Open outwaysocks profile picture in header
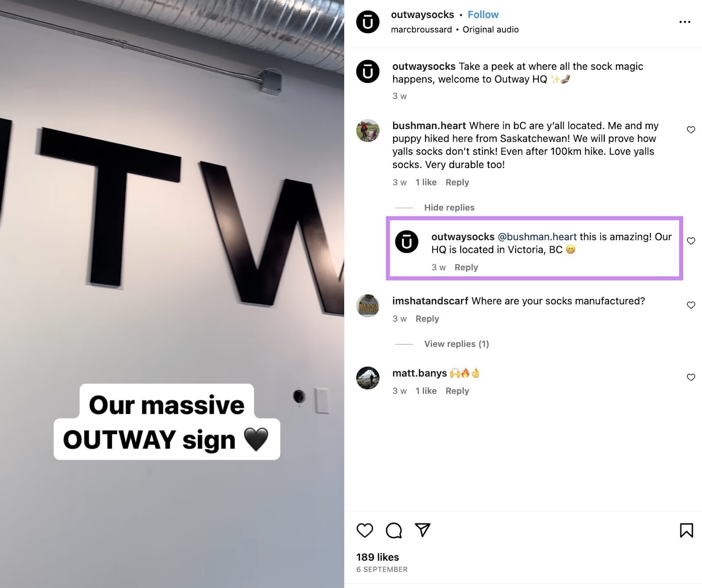The height and width of the screenshot is (588, 702). click(368, 22)
